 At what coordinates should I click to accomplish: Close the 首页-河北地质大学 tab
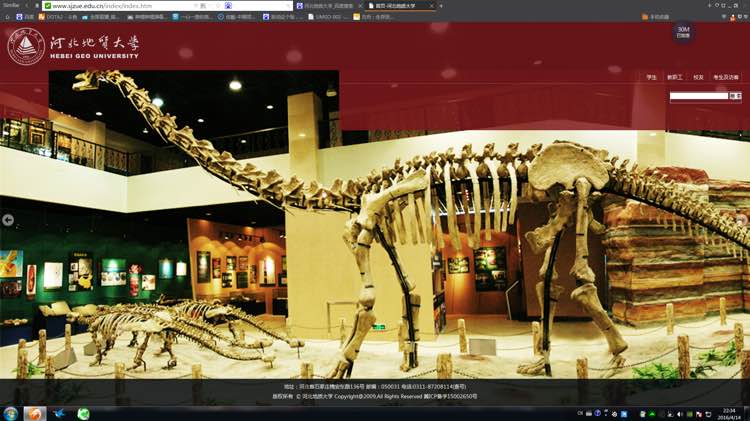coord(431,6)
